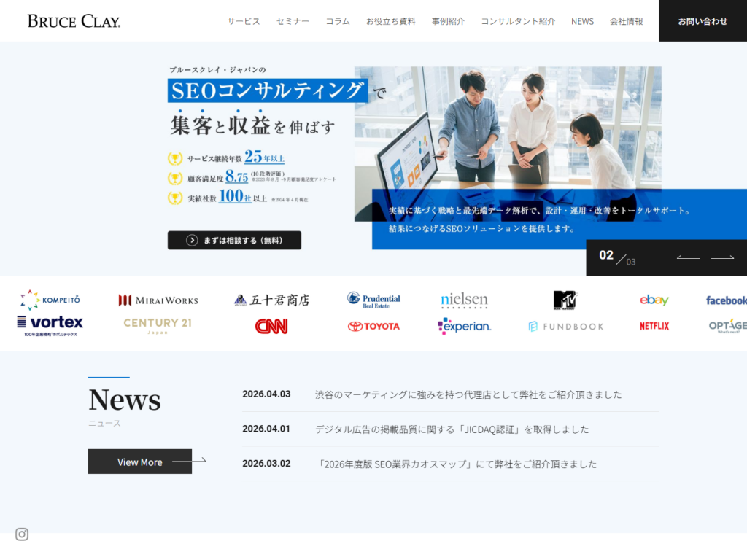Click the CNN logo
The image size is (747, 560).
point(271,326)
